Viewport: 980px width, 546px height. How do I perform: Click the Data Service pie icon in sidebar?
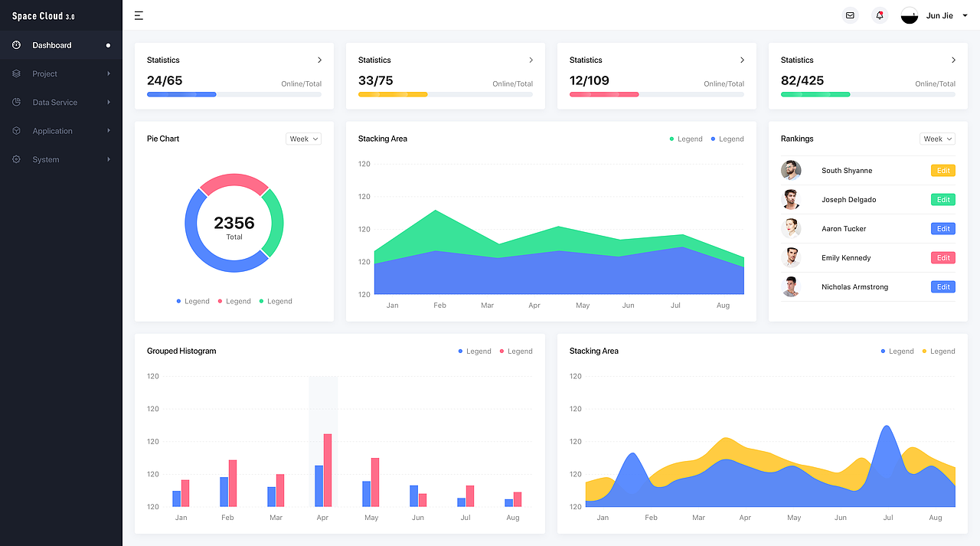tap(16, 102)
